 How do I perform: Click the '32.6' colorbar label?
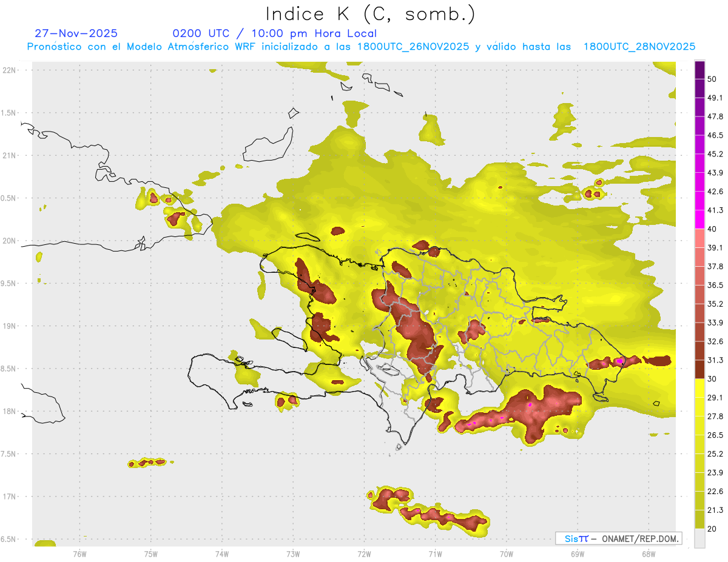(715, 341)
